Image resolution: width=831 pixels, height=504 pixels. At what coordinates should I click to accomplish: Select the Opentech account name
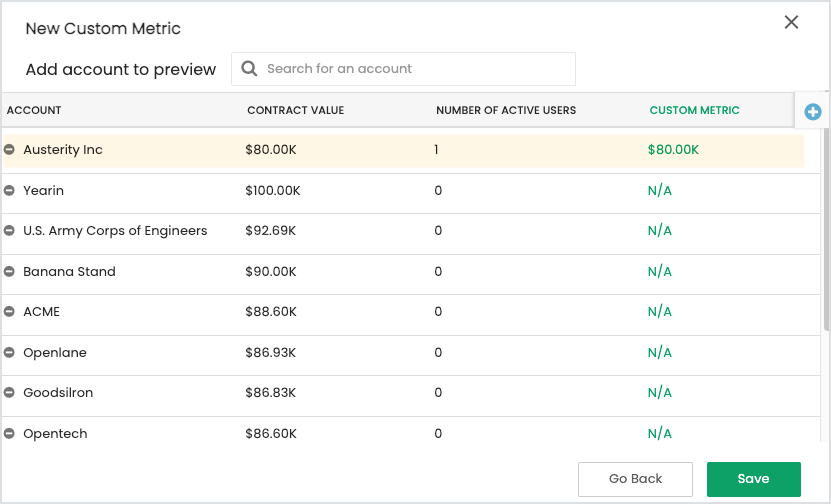click(x=55, y=434)
